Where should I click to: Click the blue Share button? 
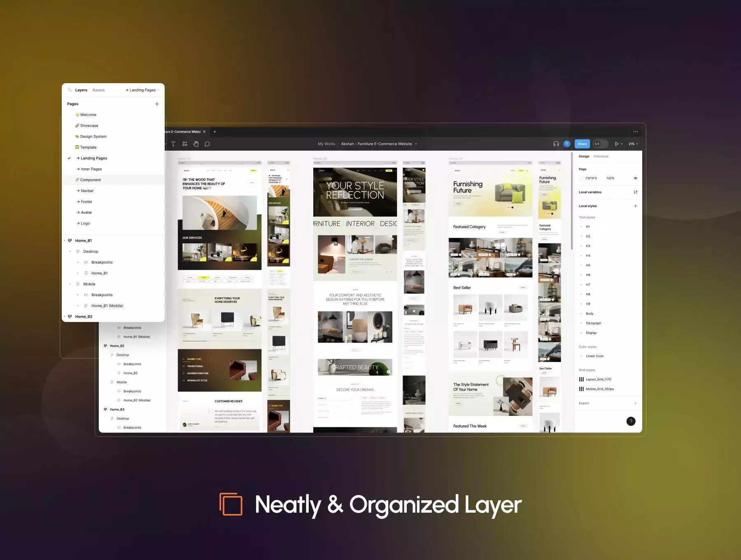pyautogui.click(x=582, y=144)
